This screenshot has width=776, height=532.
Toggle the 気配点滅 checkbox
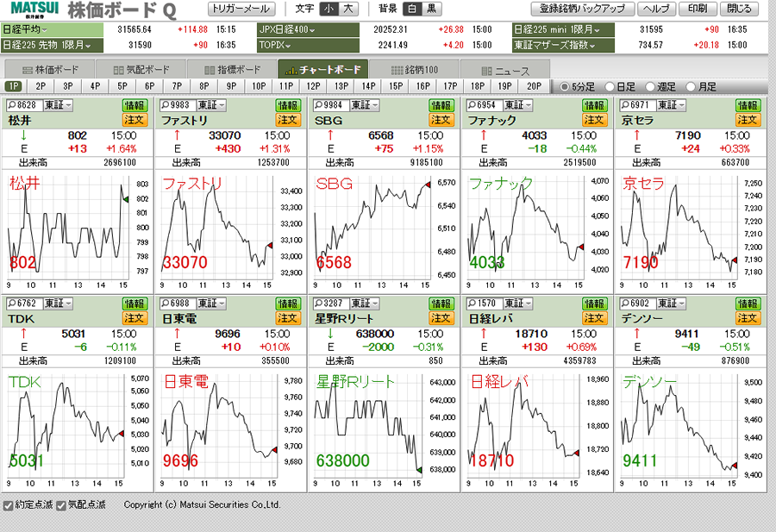(61, 505)
